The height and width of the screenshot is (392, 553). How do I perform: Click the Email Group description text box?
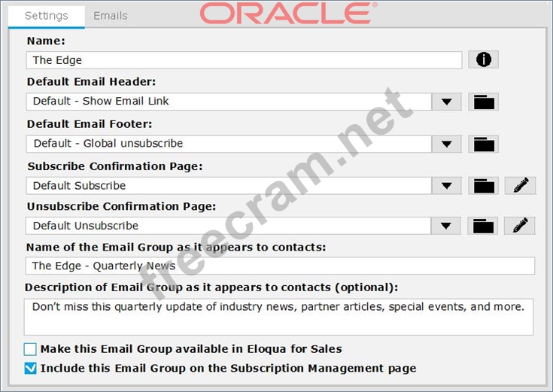278,316
